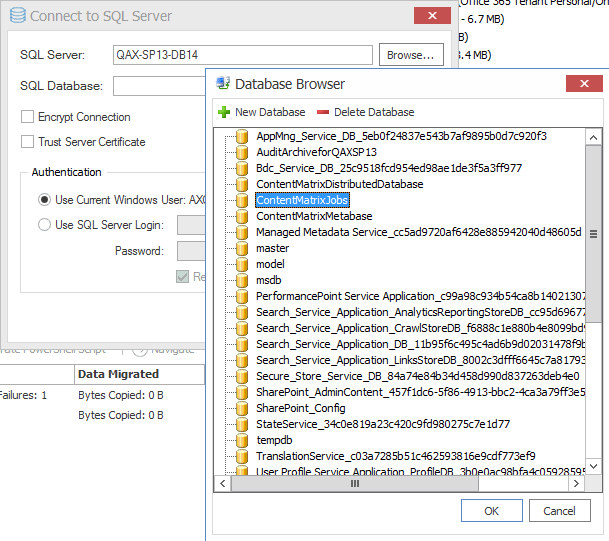Click the database icon beside PerformancePoint Service Application
The image size is (609, 541).
click(242, 296)
